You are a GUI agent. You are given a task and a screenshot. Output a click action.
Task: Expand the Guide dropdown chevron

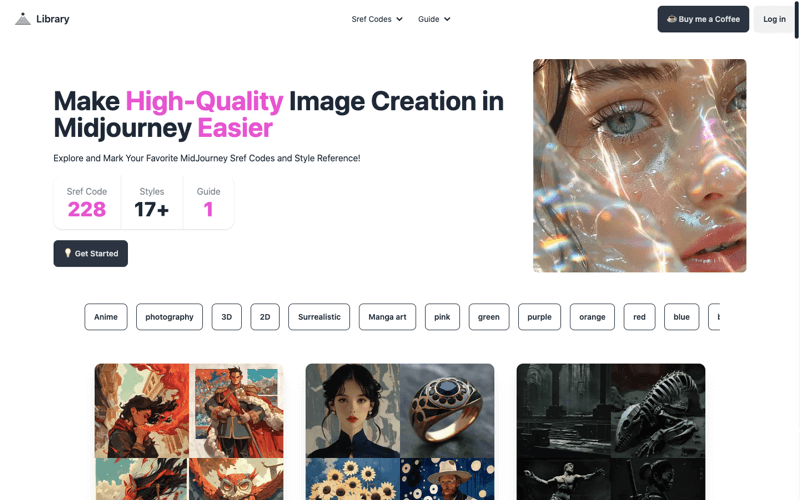447,19
